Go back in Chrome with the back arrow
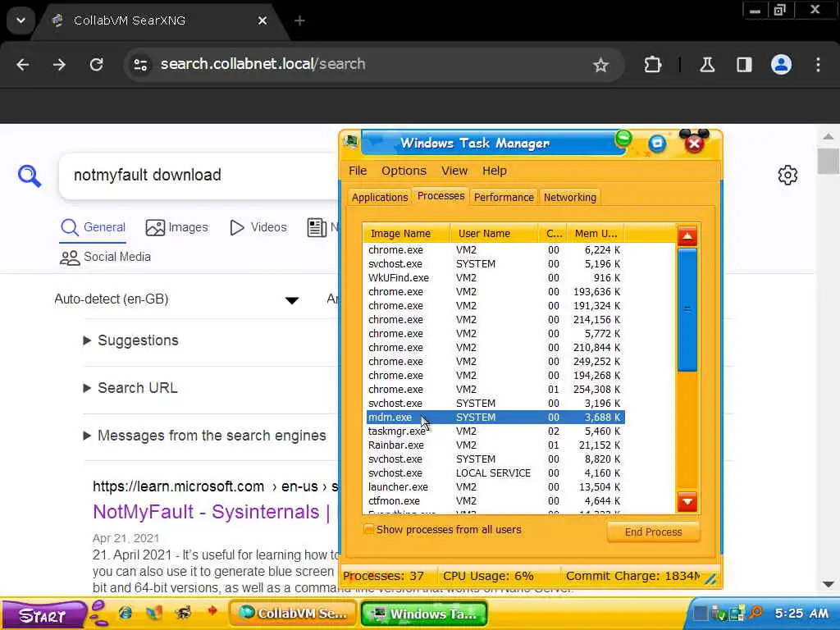This screenshot has height=630, width=840. point(22,65)
